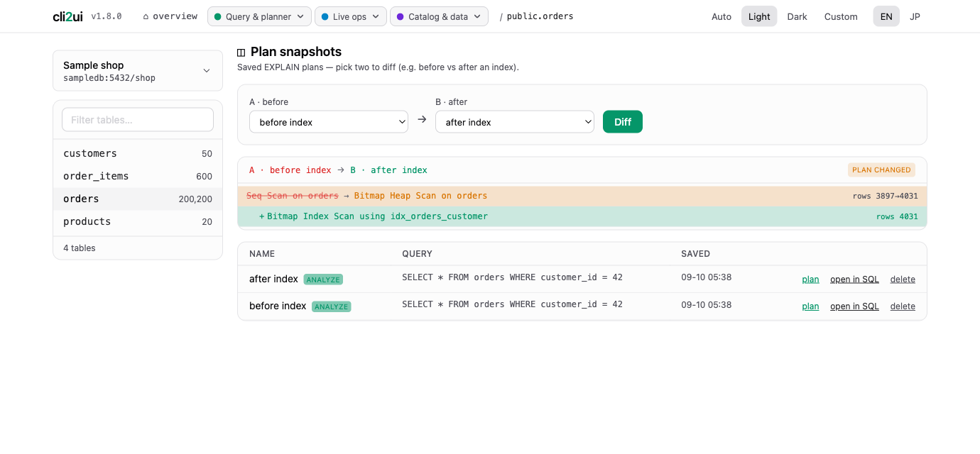Click the Bitmap Index Scan added row
980x454 pixels.
582,217
